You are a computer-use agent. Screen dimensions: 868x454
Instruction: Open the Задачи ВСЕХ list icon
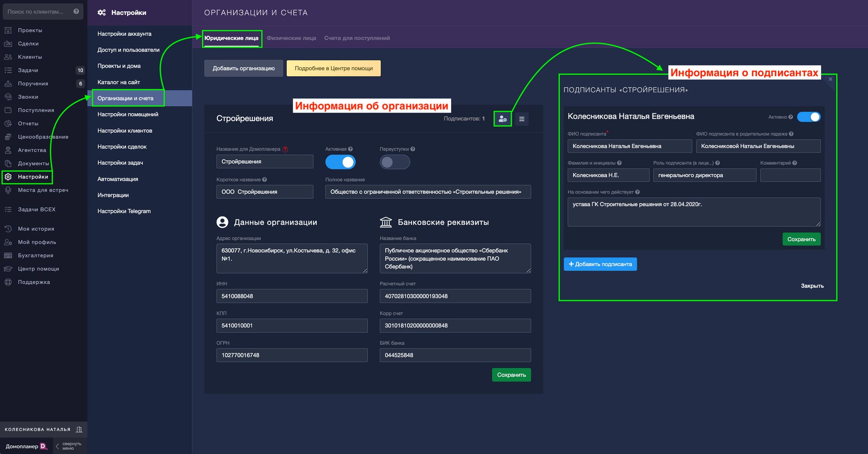point(8,209)
